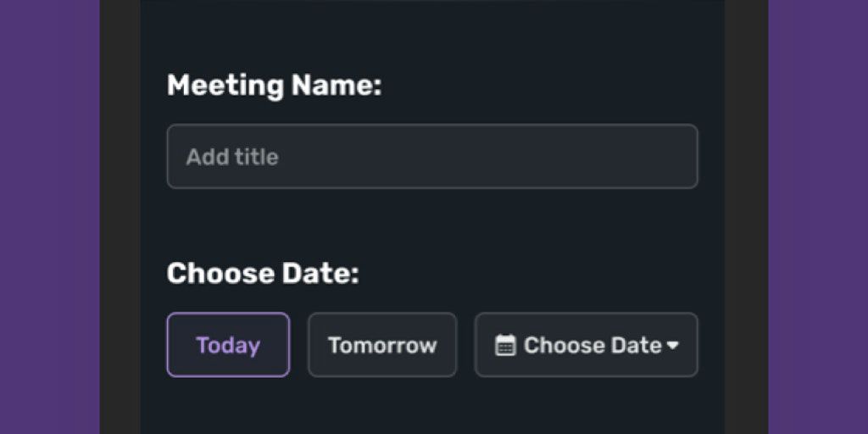The width and height of the screenshot is (868, 434).
Task: Focus the meeting name text box
Action: 432,157
